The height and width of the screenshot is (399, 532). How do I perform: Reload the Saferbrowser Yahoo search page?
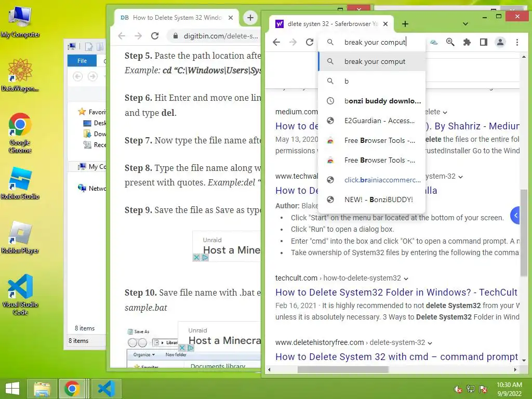310,42
